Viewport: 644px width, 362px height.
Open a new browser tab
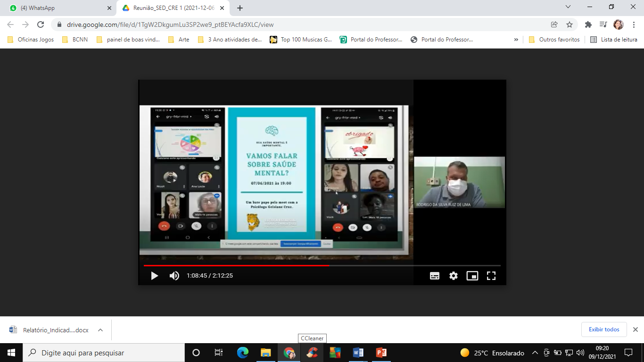coord(240,8)
